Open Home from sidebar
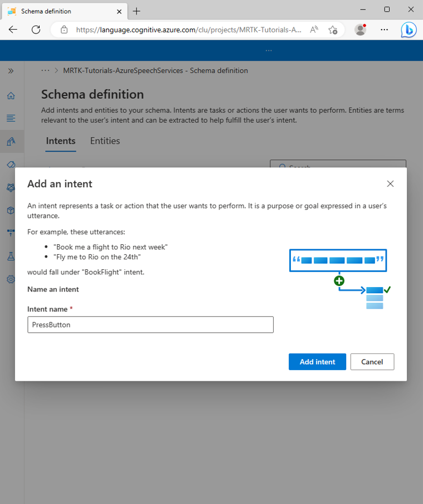Image resolution: width=423 pixels, height=504 pixels. 11,95
